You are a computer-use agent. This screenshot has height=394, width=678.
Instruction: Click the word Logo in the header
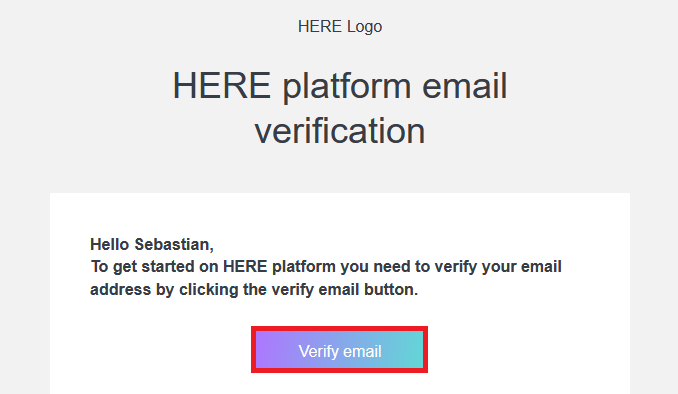pyautogui.click(x=365, y=27)
